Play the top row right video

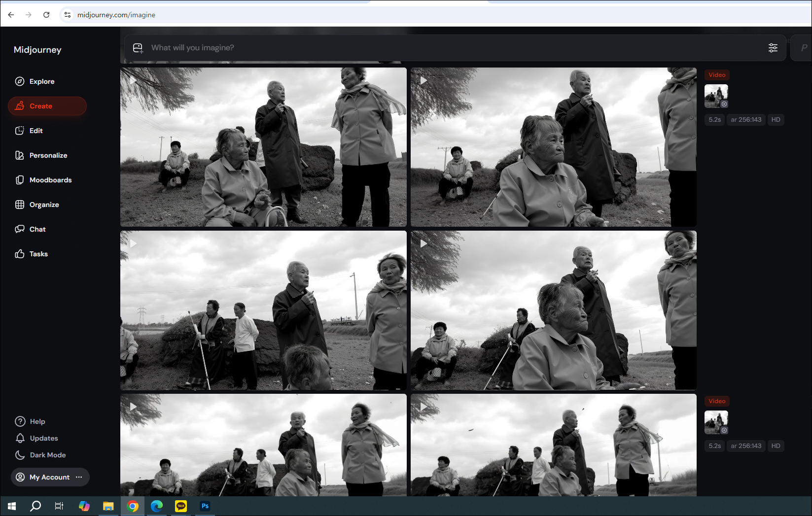424,80
